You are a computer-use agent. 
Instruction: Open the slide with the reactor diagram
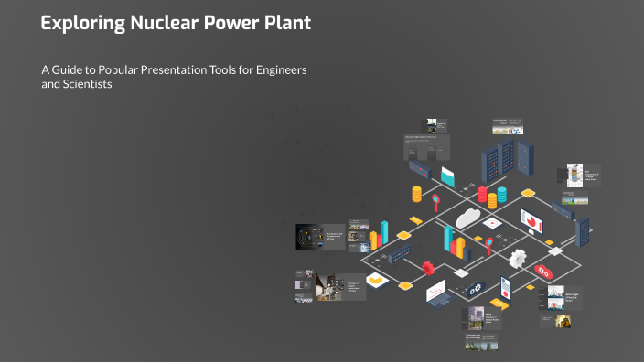click(584, 176)
